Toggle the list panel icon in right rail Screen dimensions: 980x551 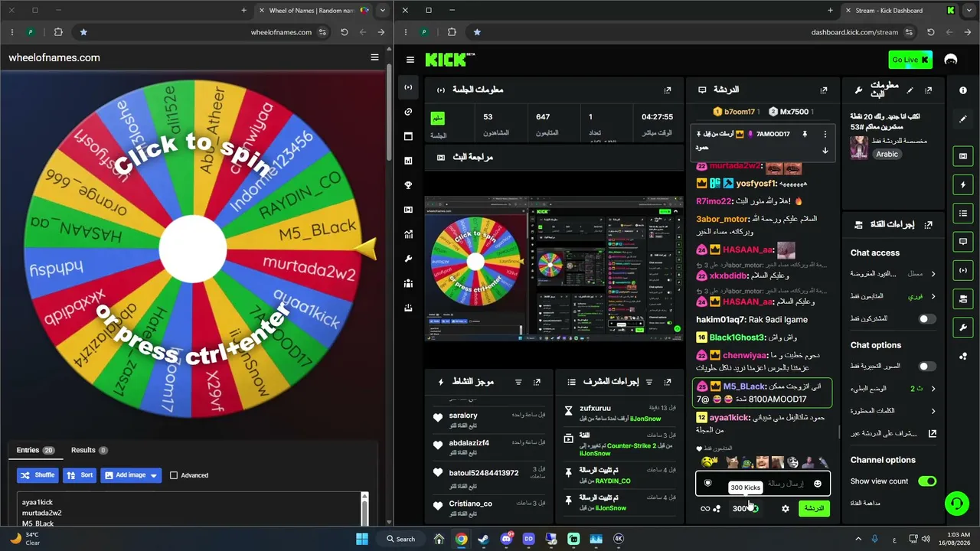pos(963,214)
